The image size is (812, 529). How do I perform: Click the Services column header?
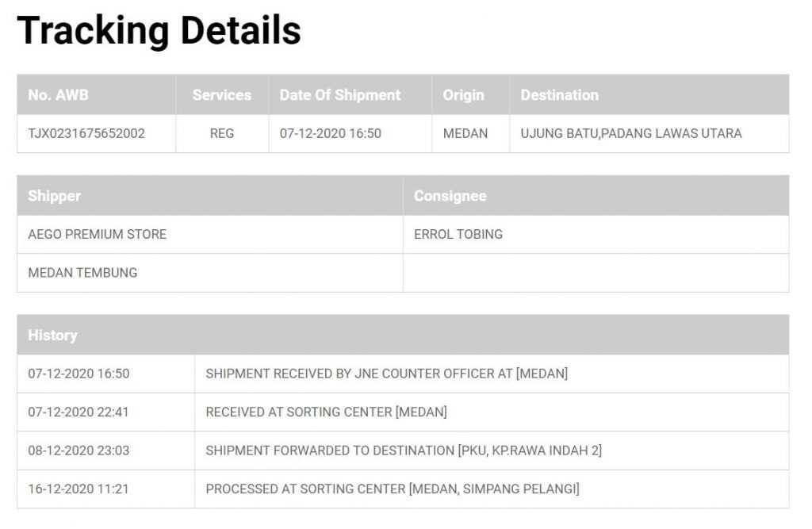tap(221, 95)
